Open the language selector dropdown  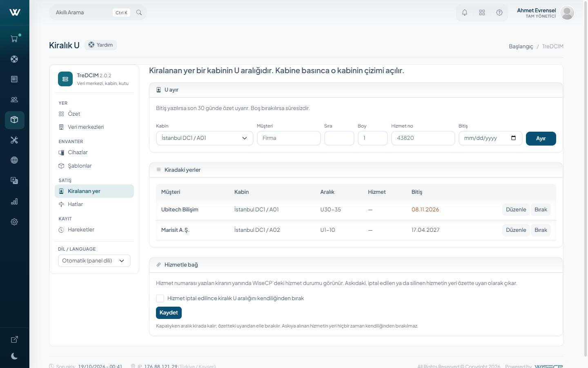[x=94, y=261]
